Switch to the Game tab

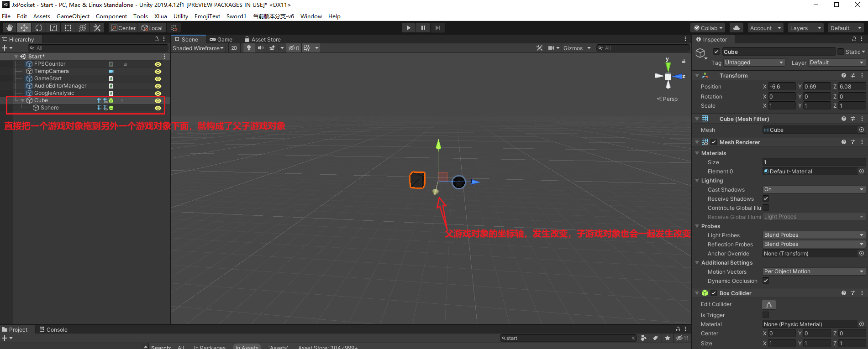click(221, 40)
